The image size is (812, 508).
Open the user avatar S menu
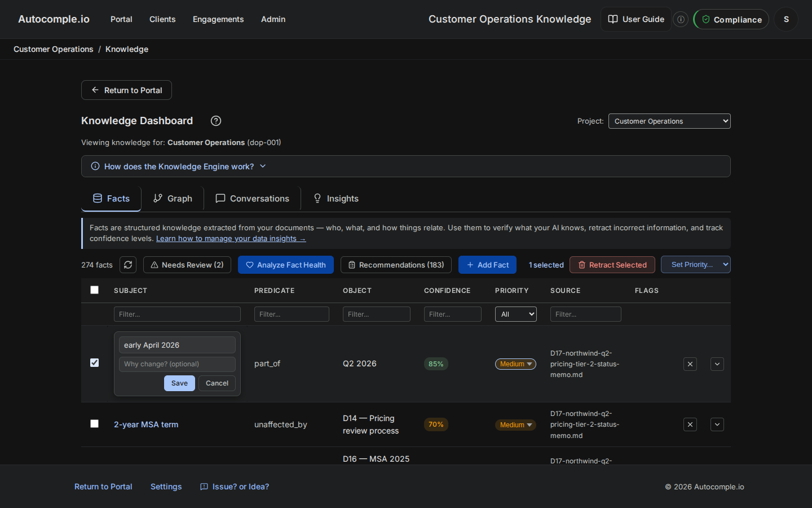786,19
